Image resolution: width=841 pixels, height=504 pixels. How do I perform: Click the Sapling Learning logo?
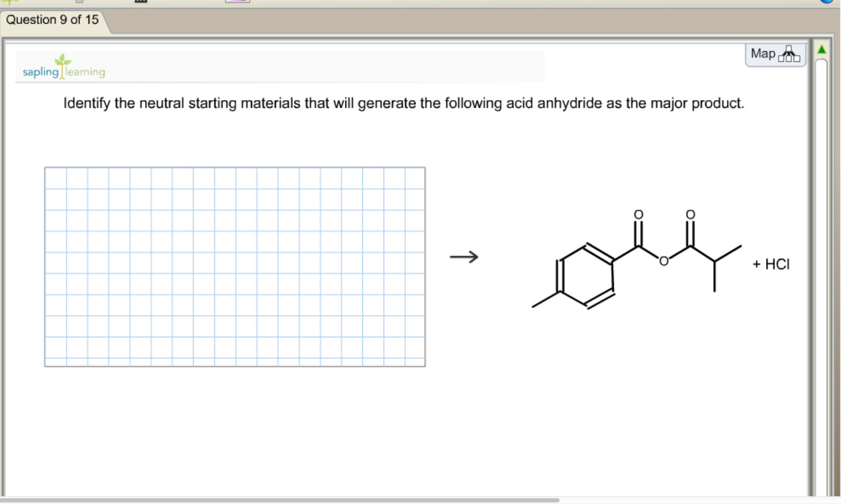[x=64, y=67]
